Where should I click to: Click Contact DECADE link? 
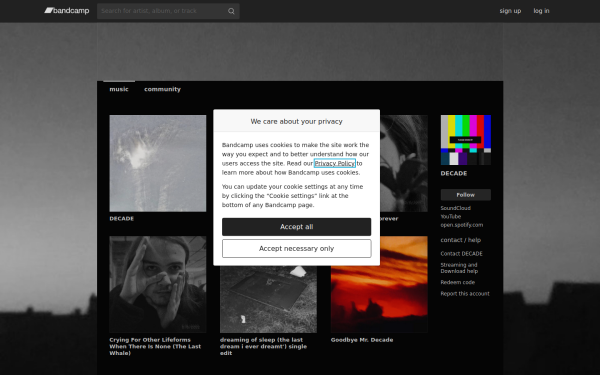[461, 254]
